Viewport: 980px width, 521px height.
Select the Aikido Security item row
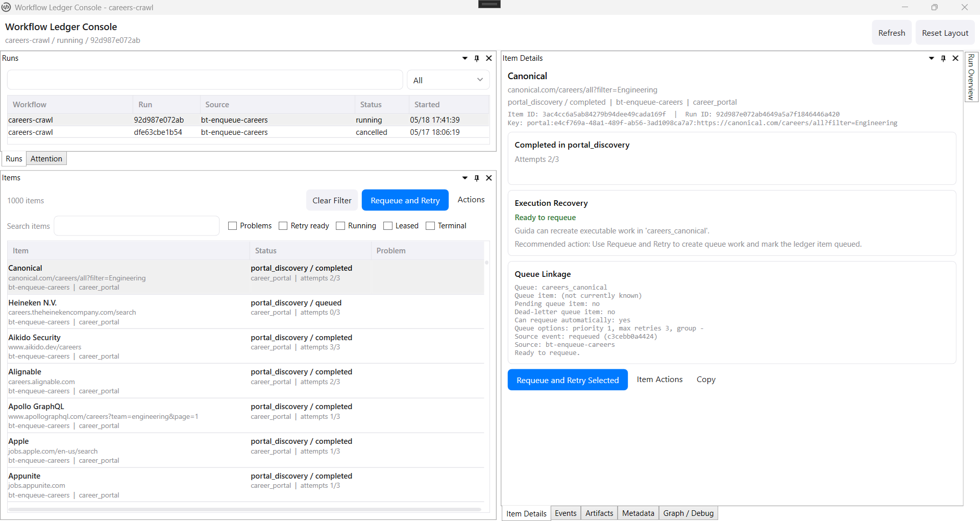(246, 347)
